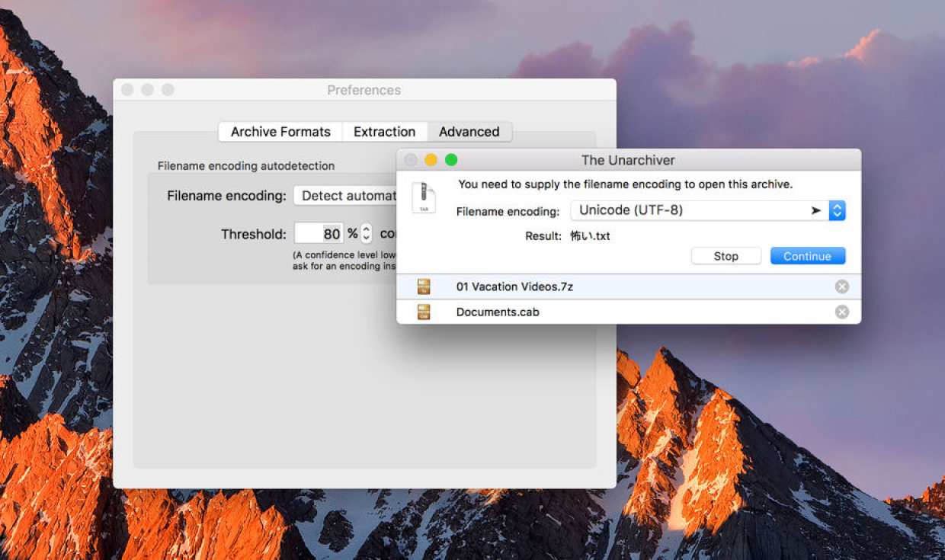Click the Preferences window title
The width and height of the screenshot is (945, 560).
coord(364,90)
